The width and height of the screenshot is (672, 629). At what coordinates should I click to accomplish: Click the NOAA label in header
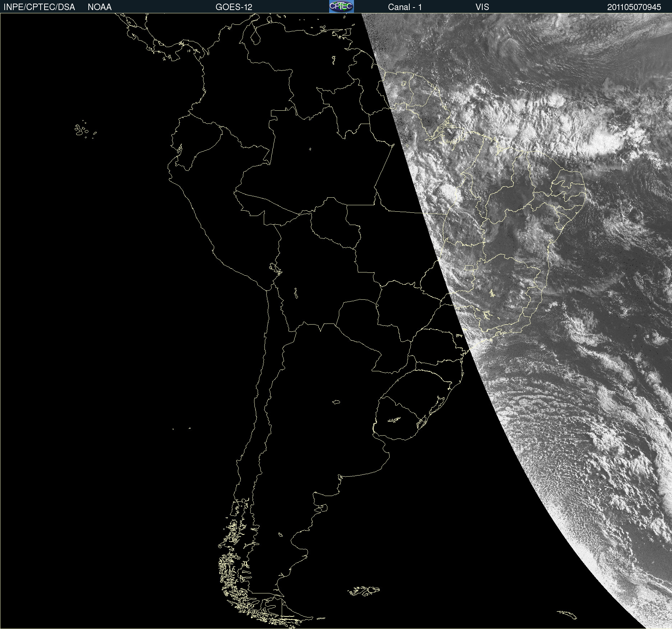100,7
